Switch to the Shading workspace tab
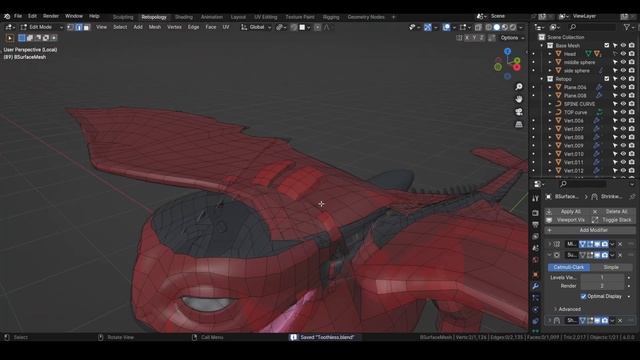Viewport: 640px width, 360px height. tap(184, 17)
